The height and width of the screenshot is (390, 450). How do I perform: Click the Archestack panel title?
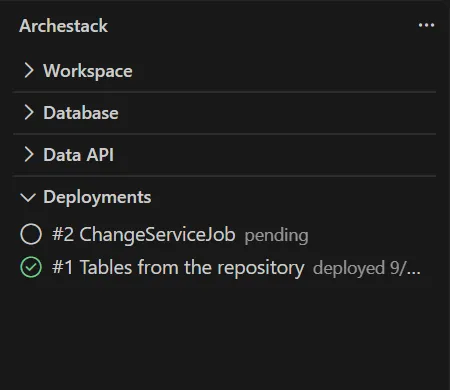[x=63, y=26]
